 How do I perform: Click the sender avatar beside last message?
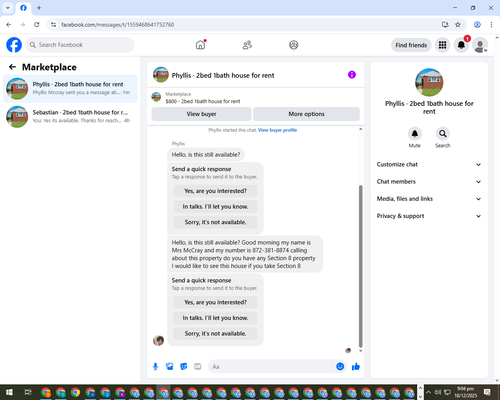158,340
